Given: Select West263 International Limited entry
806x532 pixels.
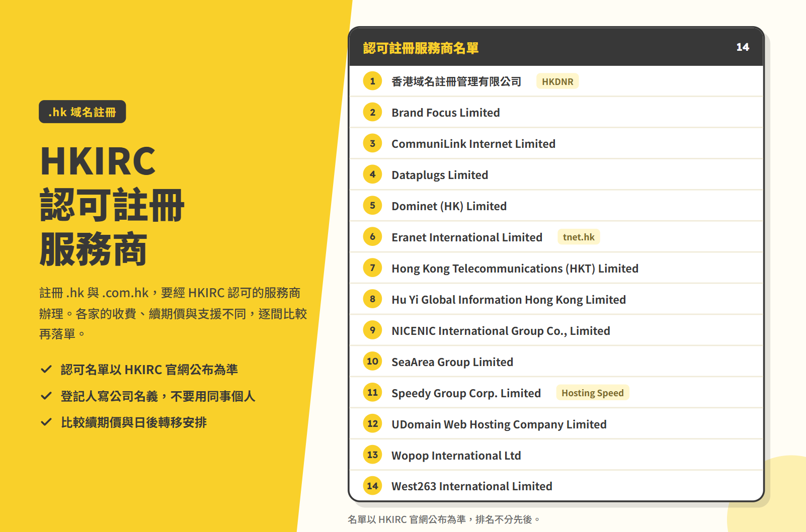Looking at the screenshot, I should click(556, 486).
